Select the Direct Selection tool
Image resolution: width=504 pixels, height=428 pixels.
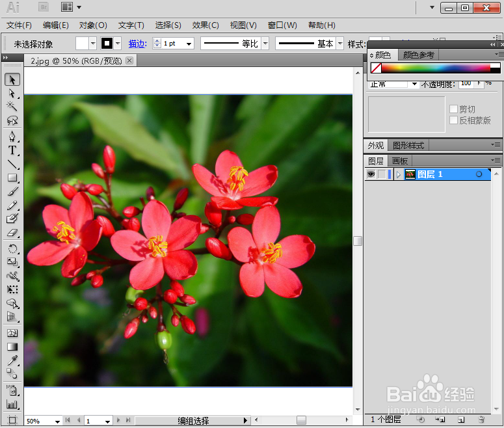(x=12, y=93)
